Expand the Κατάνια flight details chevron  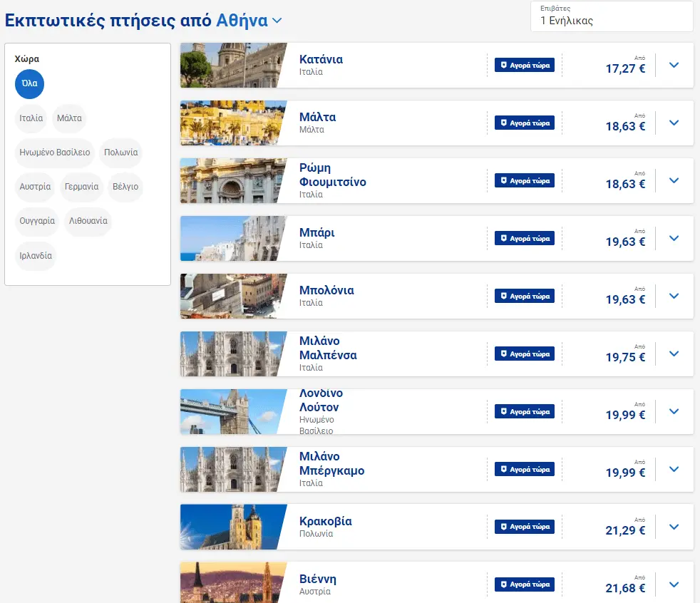point(674,65)
